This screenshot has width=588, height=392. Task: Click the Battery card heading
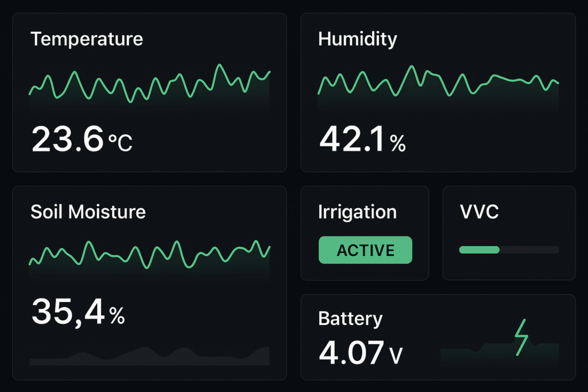pyautogui.click(x=350, y=319)
